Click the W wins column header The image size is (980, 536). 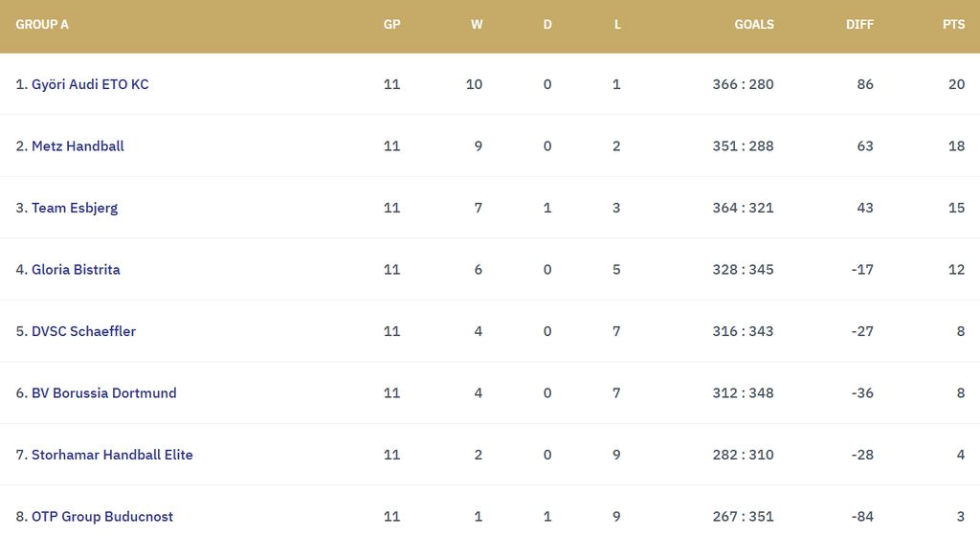[x=477, y=25]
